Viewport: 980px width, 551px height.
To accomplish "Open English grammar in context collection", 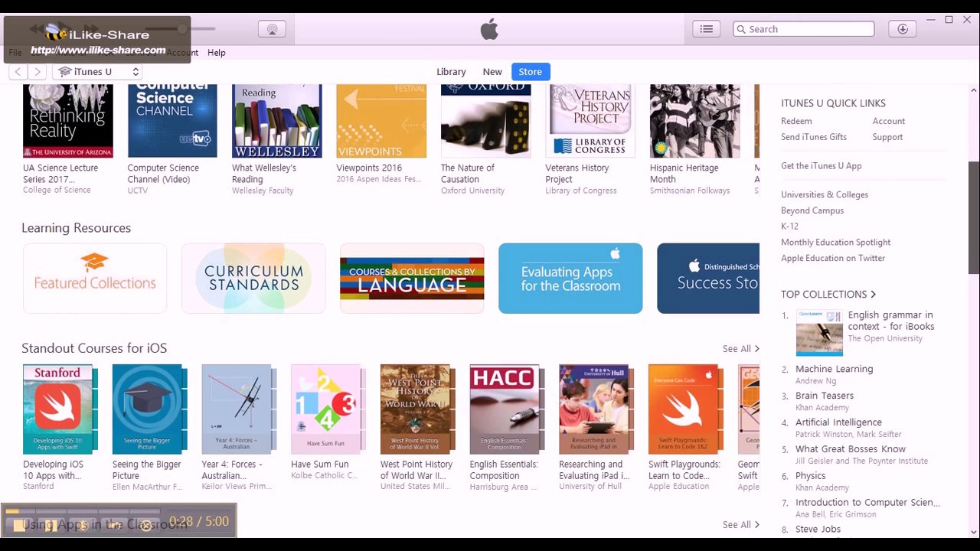I will [890, 321].
